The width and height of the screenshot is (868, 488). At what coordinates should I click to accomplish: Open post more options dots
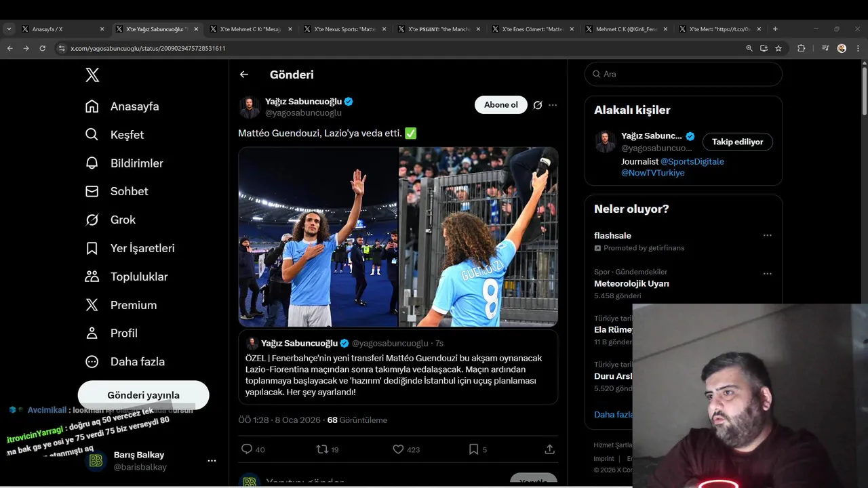tap(553, 105)
